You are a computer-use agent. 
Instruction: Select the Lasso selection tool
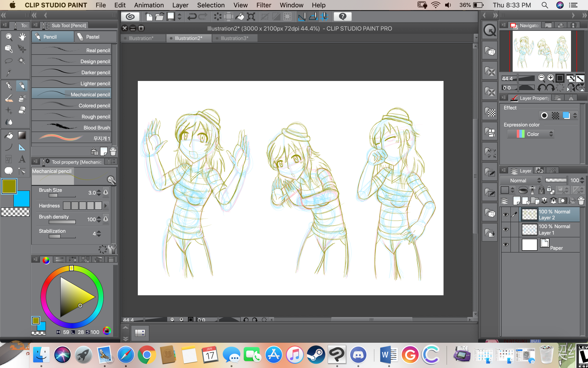click(x=9, y=60)
